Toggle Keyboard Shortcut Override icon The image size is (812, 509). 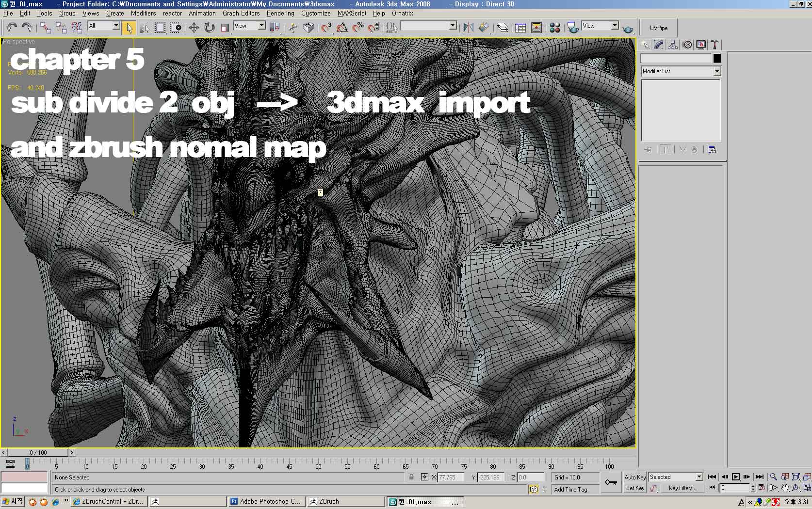pos(309,28)
